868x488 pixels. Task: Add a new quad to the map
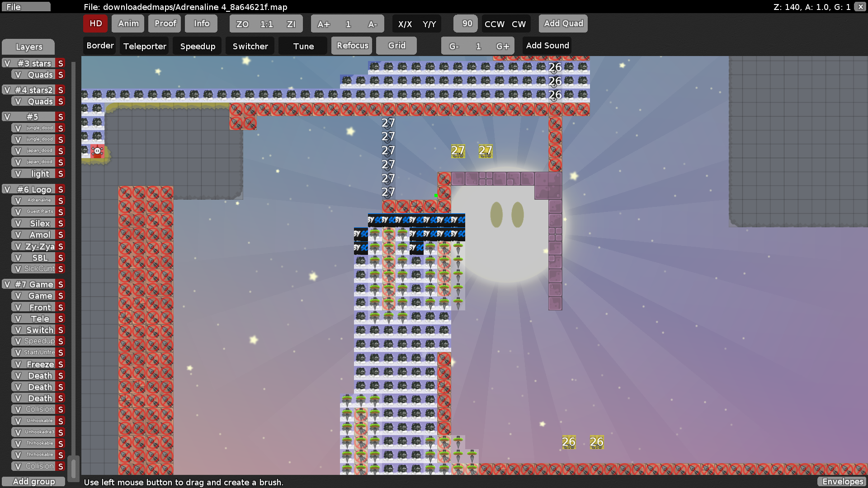point(563,23)
